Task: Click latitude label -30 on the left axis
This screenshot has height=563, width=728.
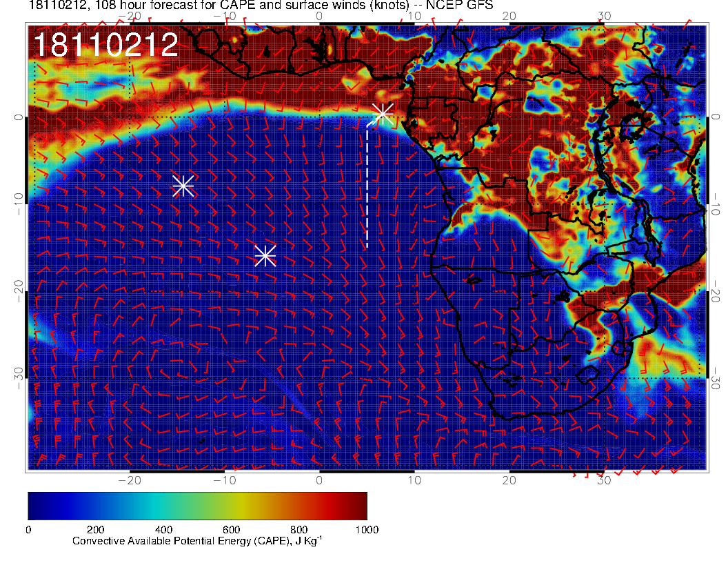Action: point(19,379)
